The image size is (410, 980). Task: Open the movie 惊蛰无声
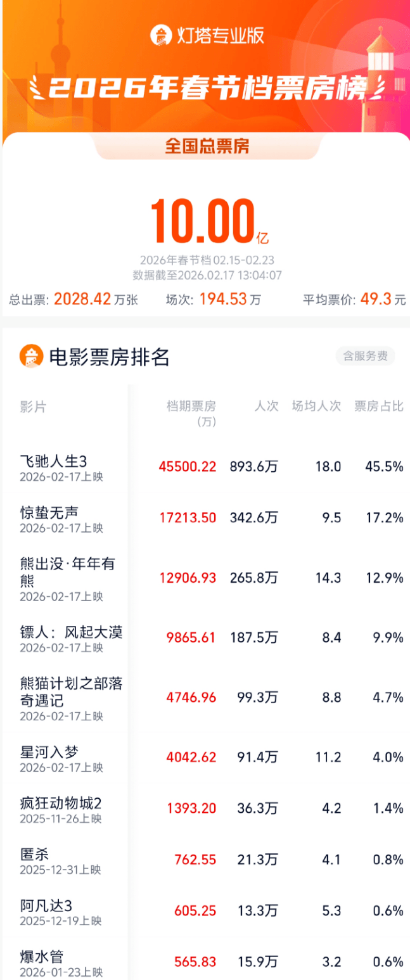pos(49,511)
